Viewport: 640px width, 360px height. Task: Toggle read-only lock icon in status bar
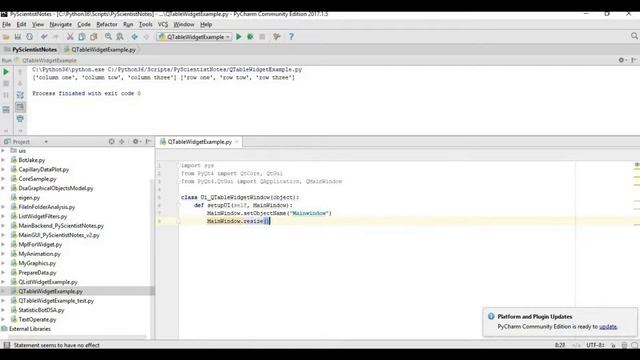pyautogui.click(x=613, y=345)
